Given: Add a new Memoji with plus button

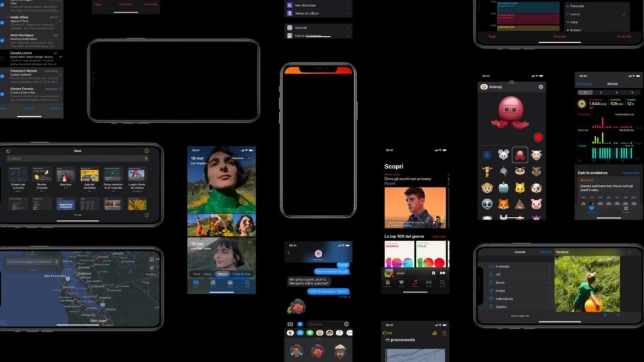Looking at the screenshot, I should click(x=487, y=155).
